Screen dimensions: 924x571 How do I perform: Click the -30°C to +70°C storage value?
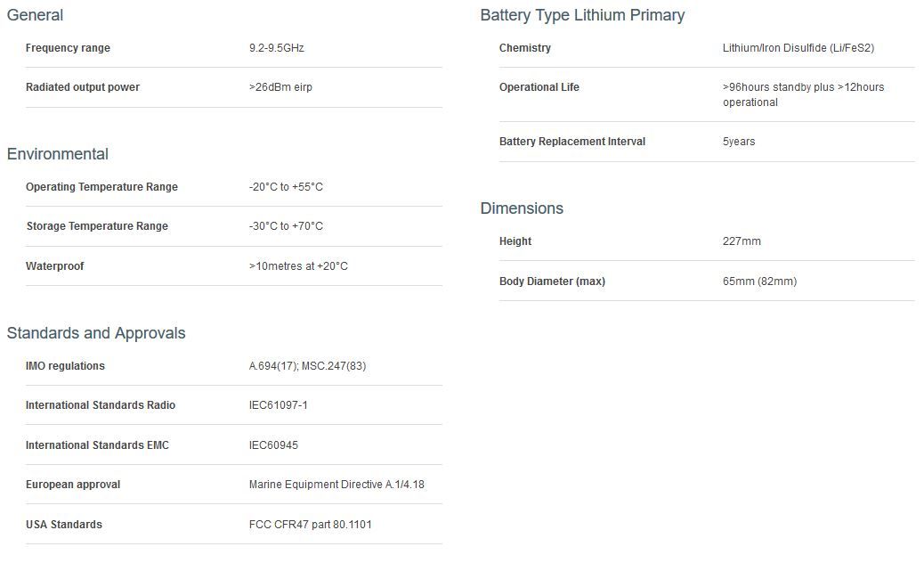click(286, 226)
